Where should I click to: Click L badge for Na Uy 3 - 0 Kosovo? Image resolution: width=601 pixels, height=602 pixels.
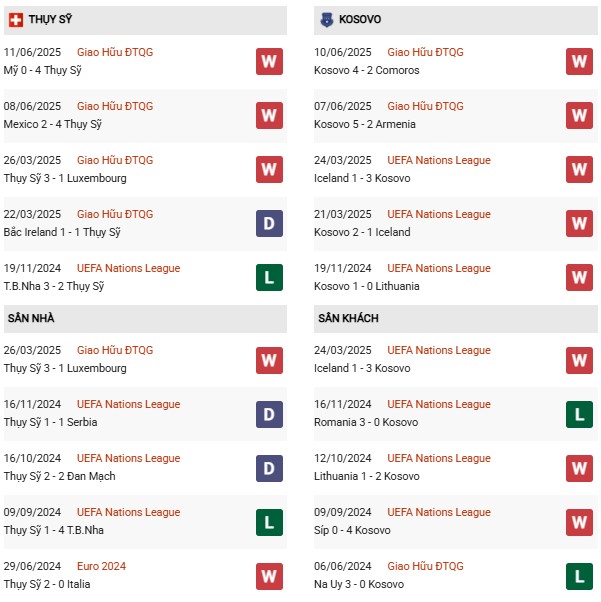[x=579, y=575]
